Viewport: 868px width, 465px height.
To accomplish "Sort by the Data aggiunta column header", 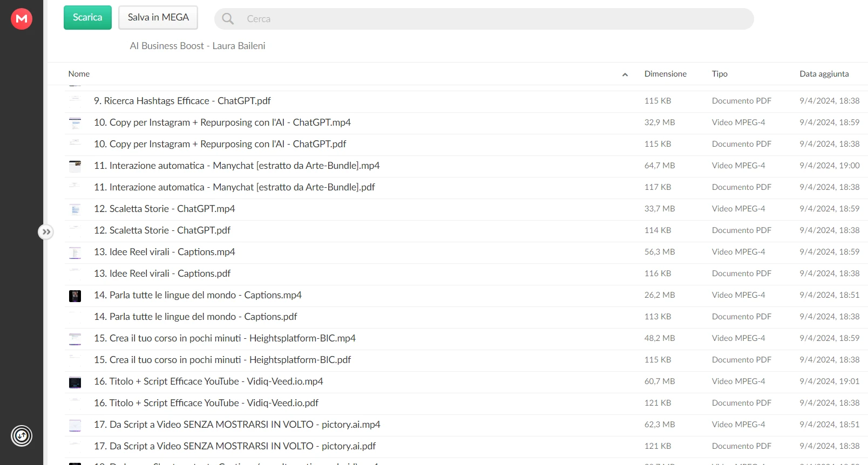I will 824,74.
